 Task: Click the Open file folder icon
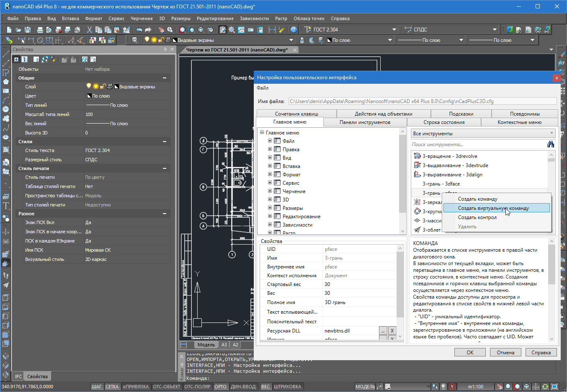pos(18,30)
